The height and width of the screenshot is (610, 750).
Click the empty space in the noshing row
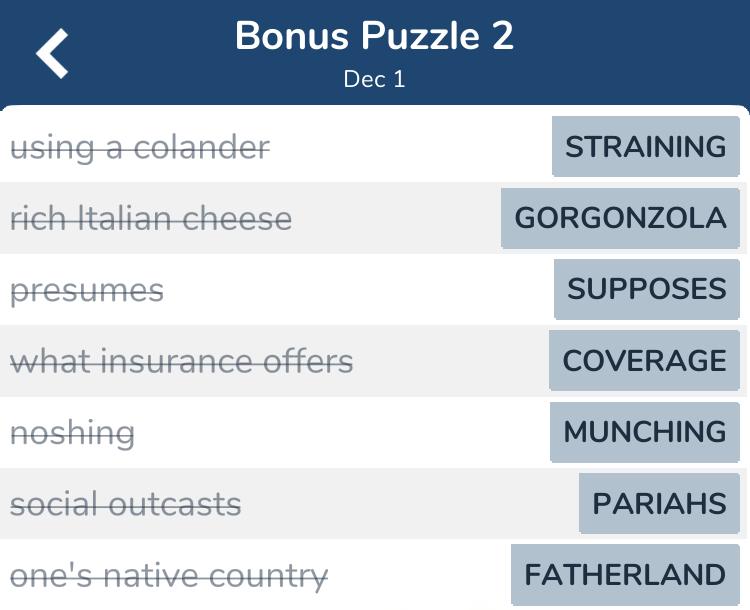342,432
